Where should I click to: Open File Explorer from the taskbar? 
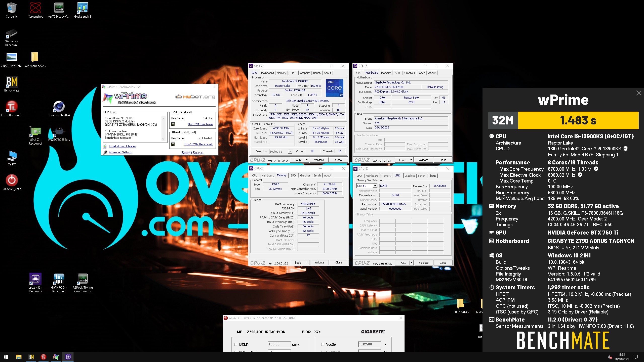tap(19, 357)
